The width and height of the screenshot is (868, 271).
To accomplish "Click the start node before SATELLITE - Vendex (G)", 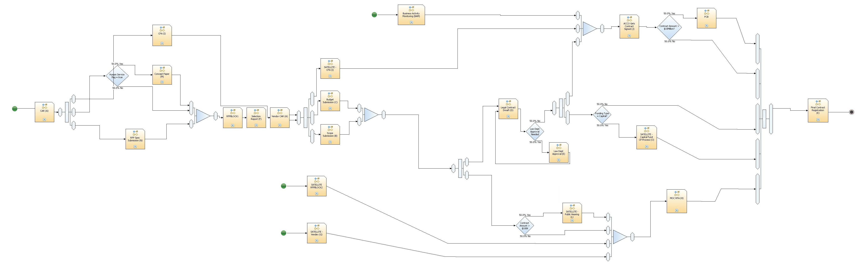I will pos(283,233).
